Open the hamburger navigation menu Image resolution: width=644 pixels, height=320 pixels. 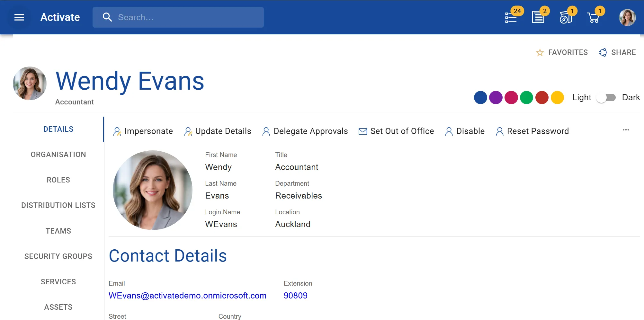click(x=19, y=17)
